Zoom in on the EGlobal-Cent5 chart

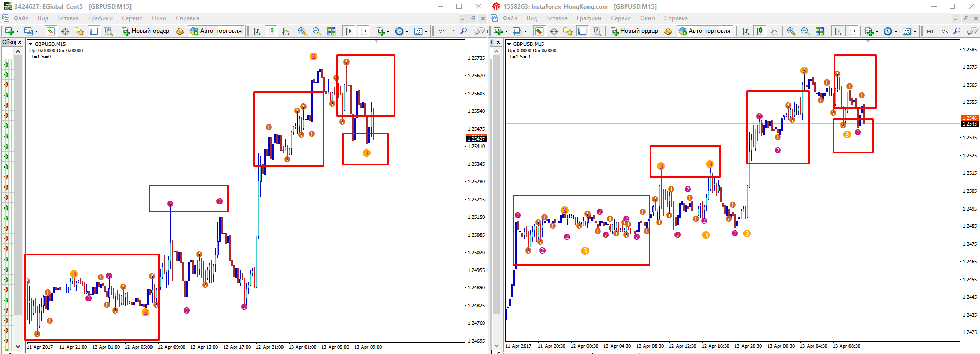[x=302, y=31]
